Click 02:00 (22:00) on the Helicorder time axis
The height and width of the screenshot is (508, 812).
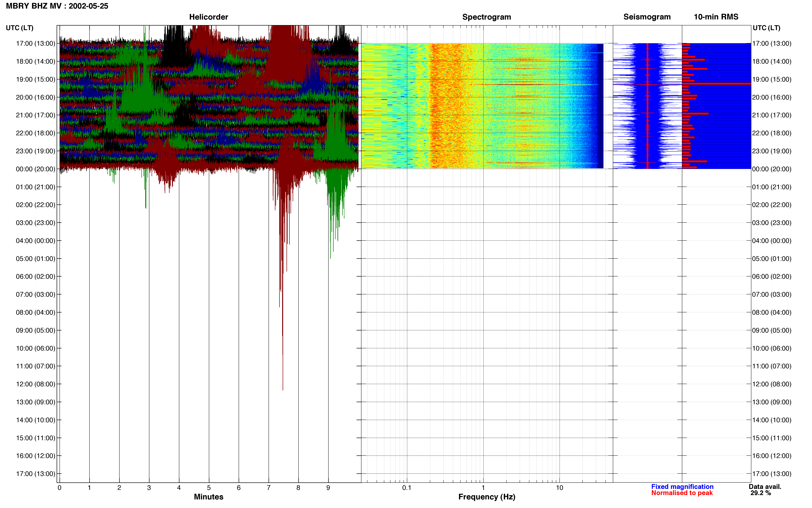36,205
